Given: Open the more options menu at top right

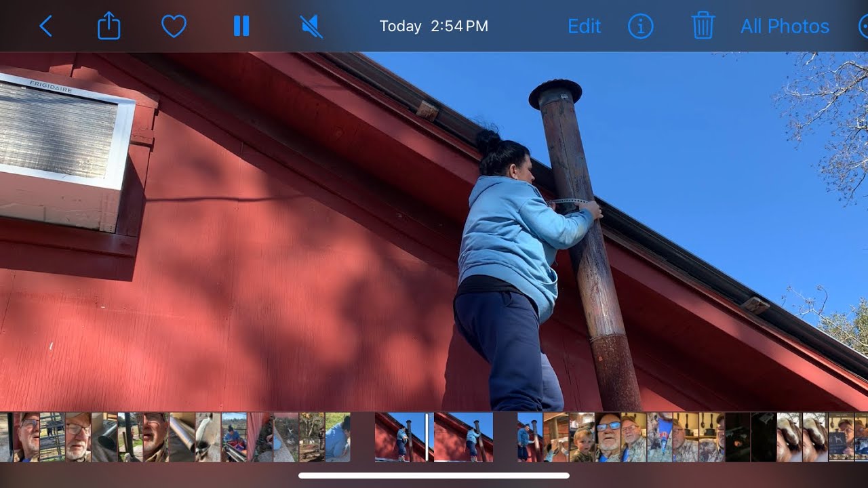Looking at the screenshot, I should point(863,26).
